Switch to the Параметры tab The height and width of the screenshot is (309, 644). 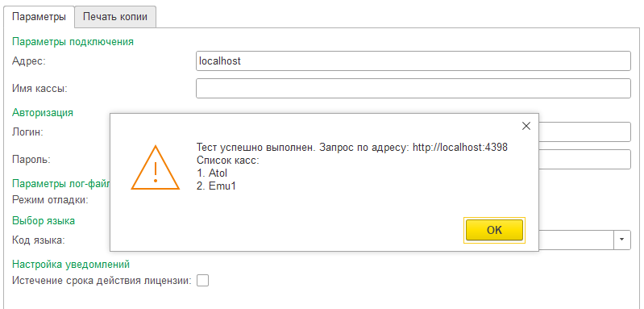(39, 17)
